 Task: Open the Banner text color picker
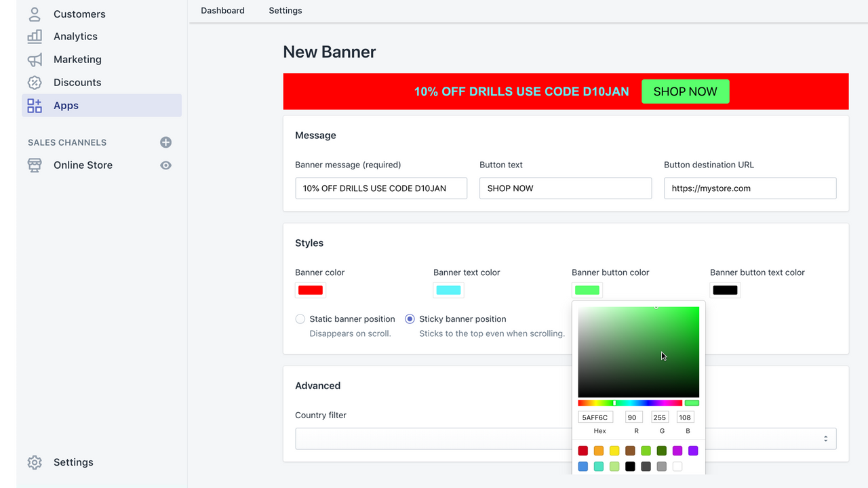tap(448, 289)
